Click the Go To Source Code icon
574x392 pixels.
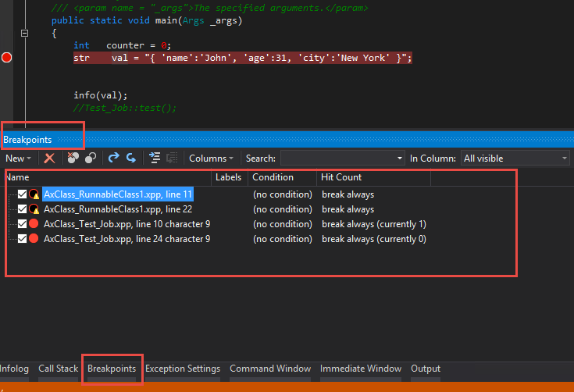tap(155, 158)
